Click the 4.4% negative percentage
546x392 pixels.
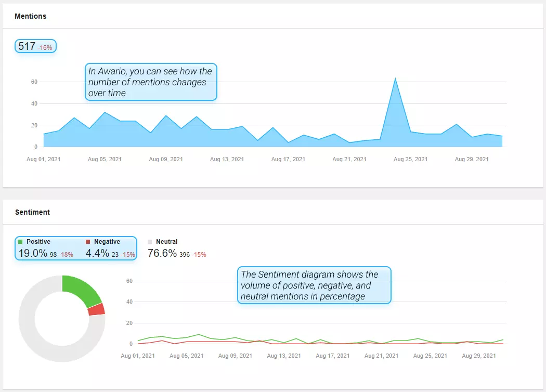98,253
